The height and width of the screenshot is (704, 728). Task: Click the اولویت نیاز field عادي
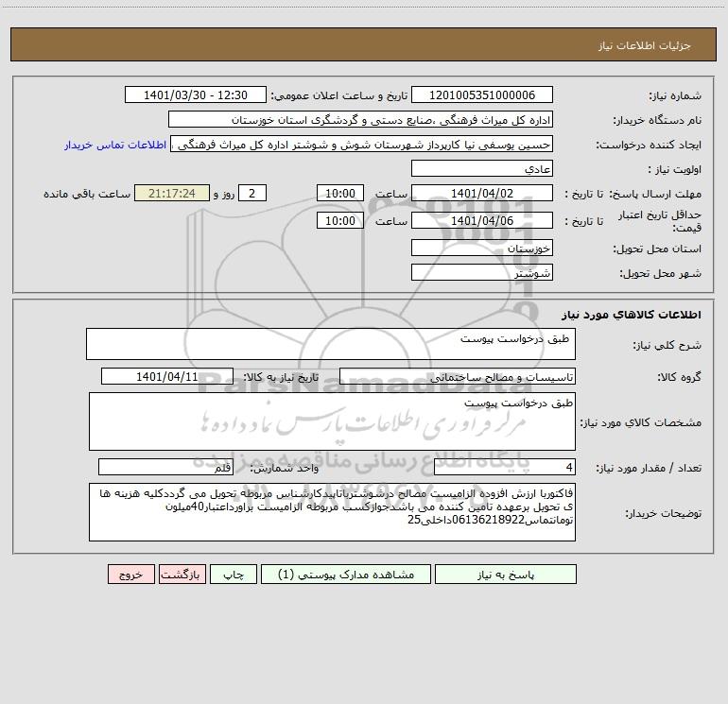482,169
